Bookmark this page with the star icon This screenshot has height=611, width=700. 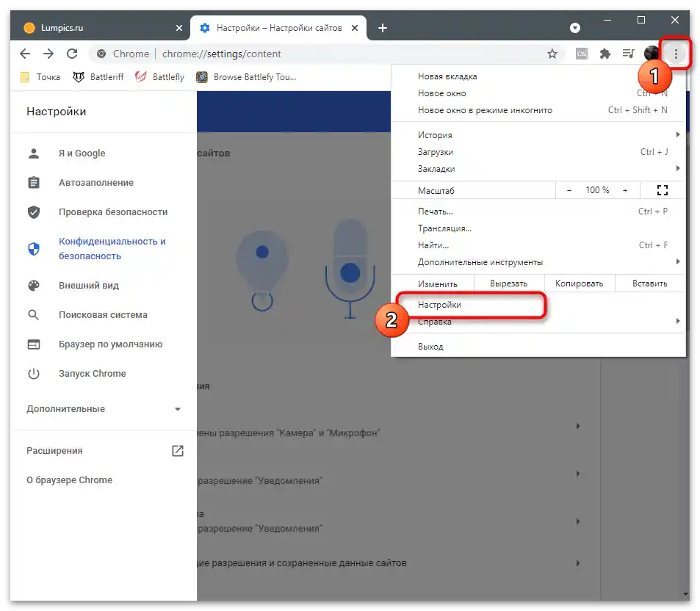coord(552,54)
